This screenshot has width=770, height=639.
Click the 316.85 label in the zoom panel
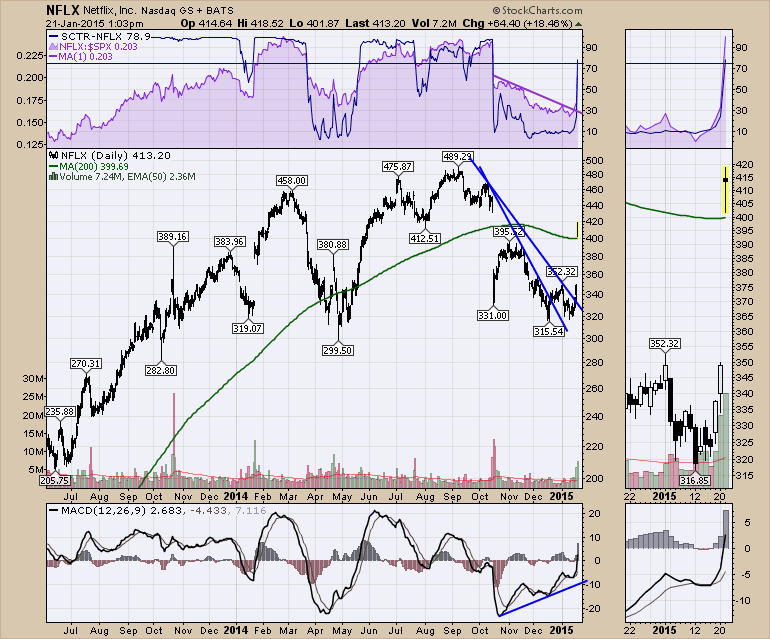click(x=694, y=480)
